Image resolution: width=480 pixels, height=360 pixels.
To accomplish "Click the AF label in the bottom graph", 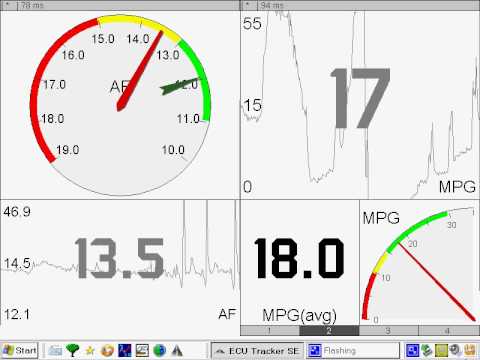I will [227, 314].
